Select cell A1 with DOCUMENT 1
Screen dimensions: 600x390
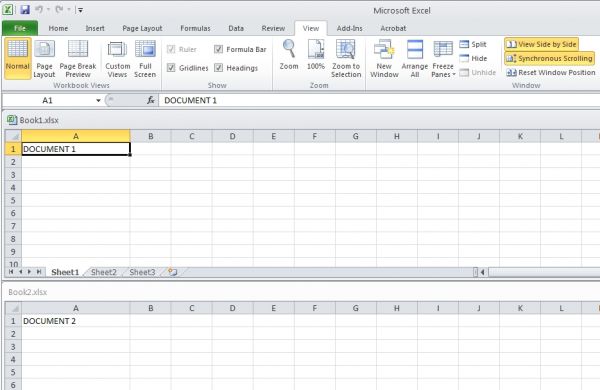coord(76,149)
